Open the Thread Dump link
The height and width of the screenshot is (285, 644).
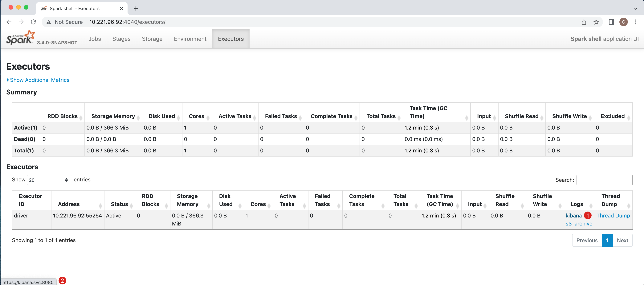coord(613,215)
